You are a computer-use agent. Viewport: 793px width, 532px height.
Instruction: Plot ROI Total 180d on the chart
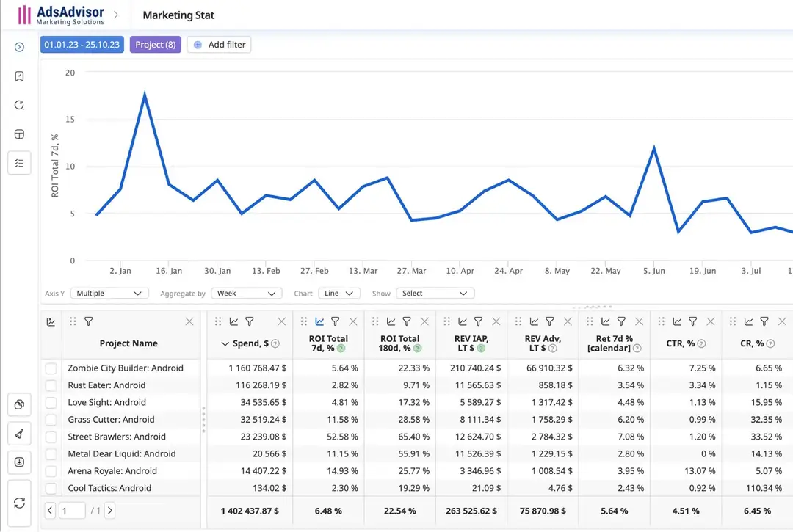(x=391, y=321)
